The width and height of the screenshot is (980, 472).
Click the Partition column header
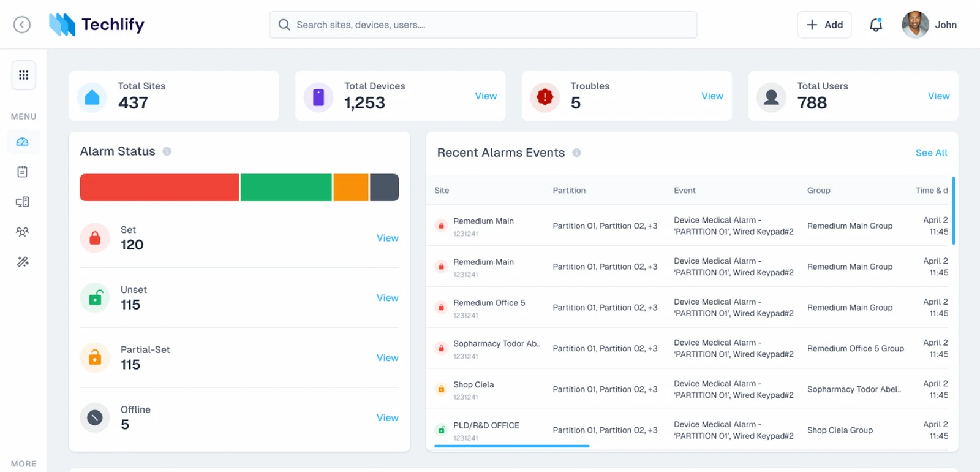pyautogui.click(x=569, y=191)
